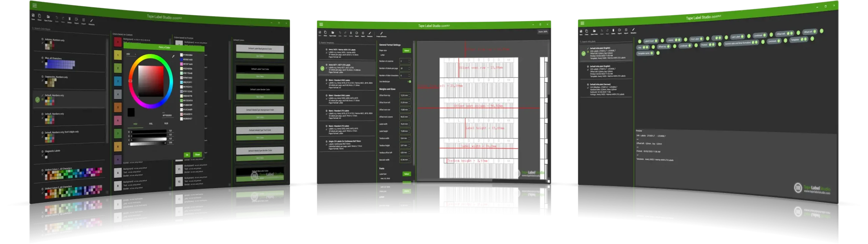Click Save icon in right info labels window
Screen dimensions: 868x244
[581, 32]
